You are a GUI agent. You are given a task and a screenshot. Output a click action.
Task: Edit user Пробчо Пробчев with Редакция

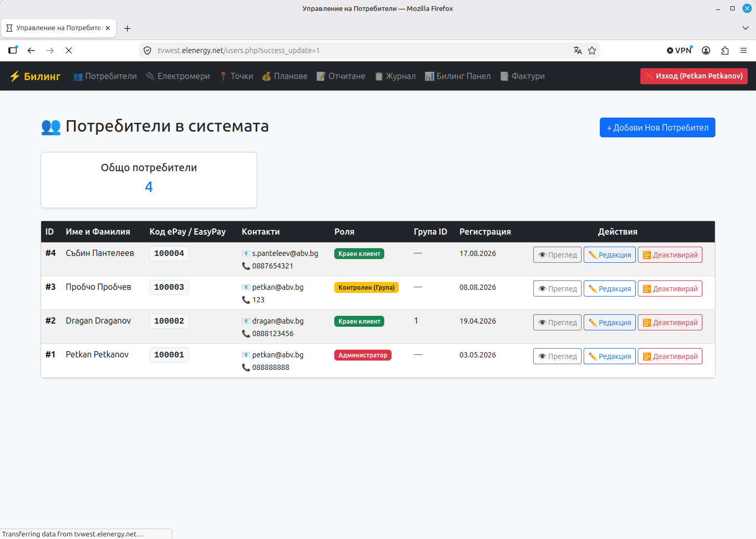[x=610, y=289]
